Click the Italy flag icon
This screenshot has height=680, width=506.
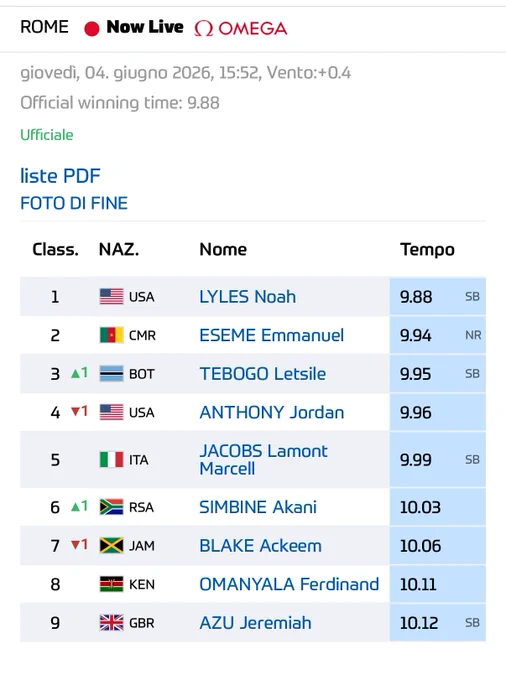click(x=111, y=460)
